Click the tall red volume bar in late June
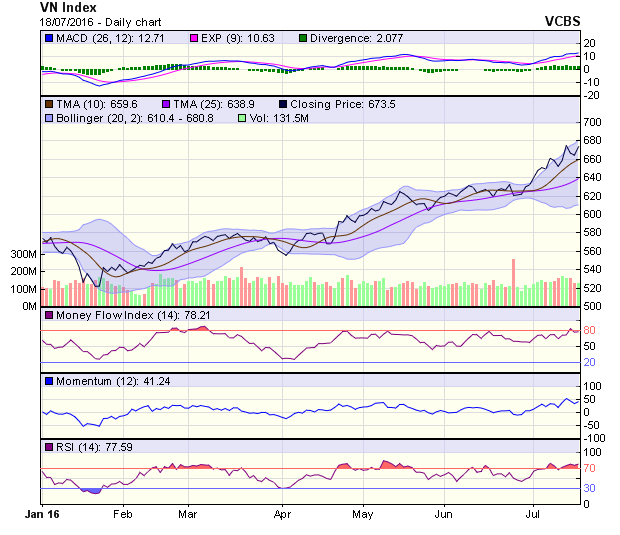The image size is (620, 535). [513, 282]
